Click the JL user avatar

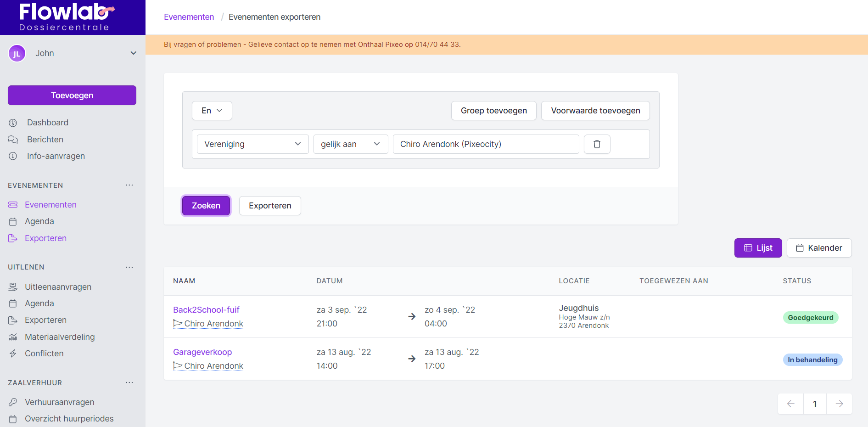17,54
